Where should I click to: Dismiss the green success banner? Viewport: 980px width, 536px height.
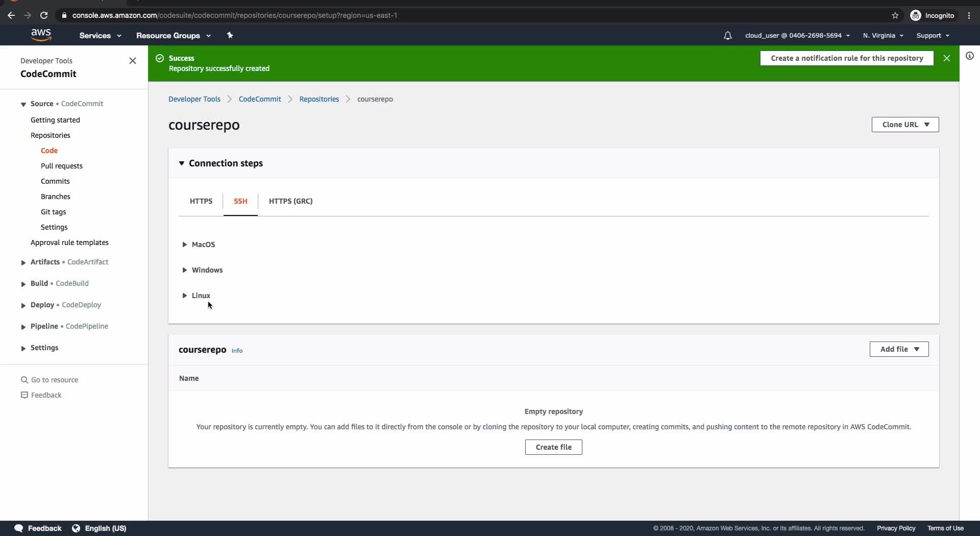(947, 58)
